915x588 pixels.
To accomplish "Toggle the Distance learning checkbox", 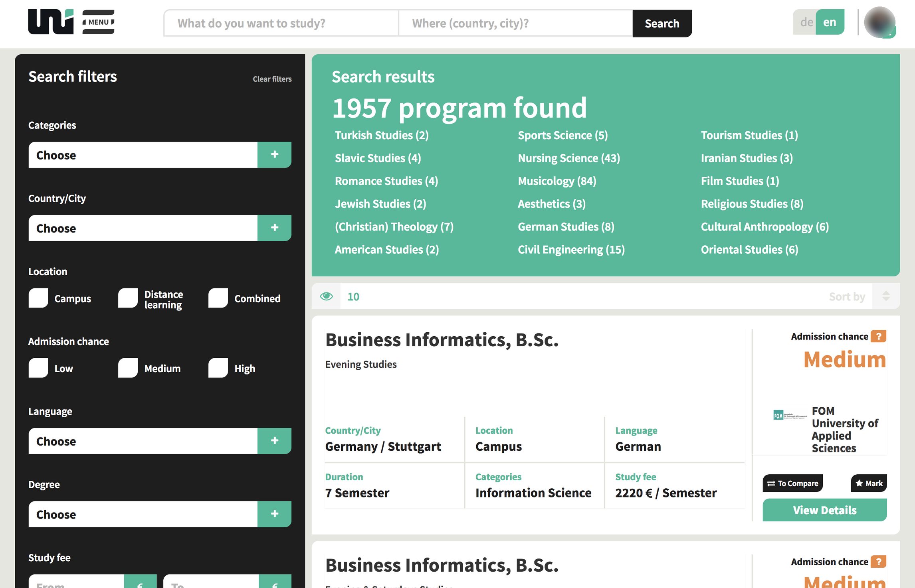I will pos(128,298).
